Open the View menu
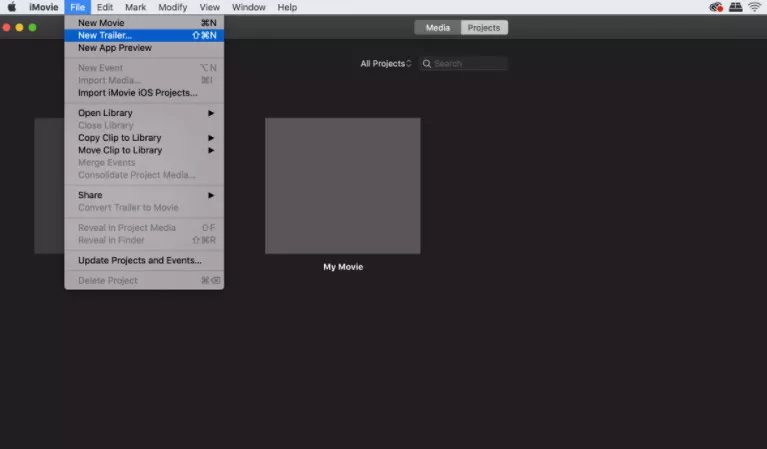The image size is (767, 449). click(x=209, y=7)
